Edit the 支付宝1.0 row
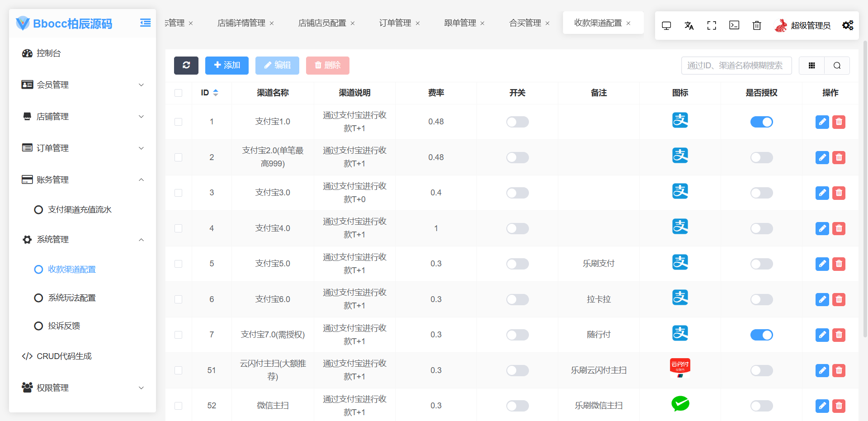Viewport: 868px width, 421px height. pyautogui.click(x=822, y=122)
